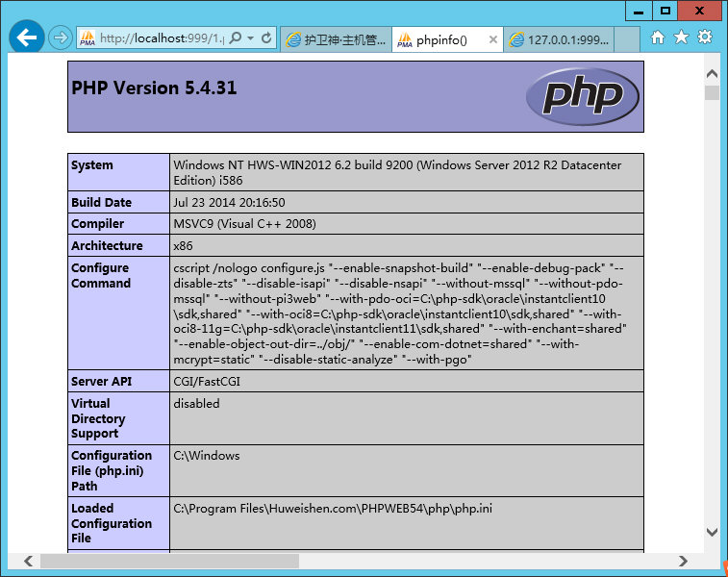Click the 'Server API' row label
This screenshot has height=577, width=728.
[x=101, y=382]
